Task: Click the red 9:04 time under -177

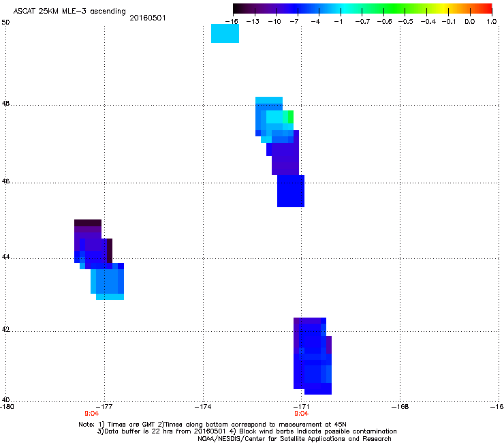Action: point(92,414)
